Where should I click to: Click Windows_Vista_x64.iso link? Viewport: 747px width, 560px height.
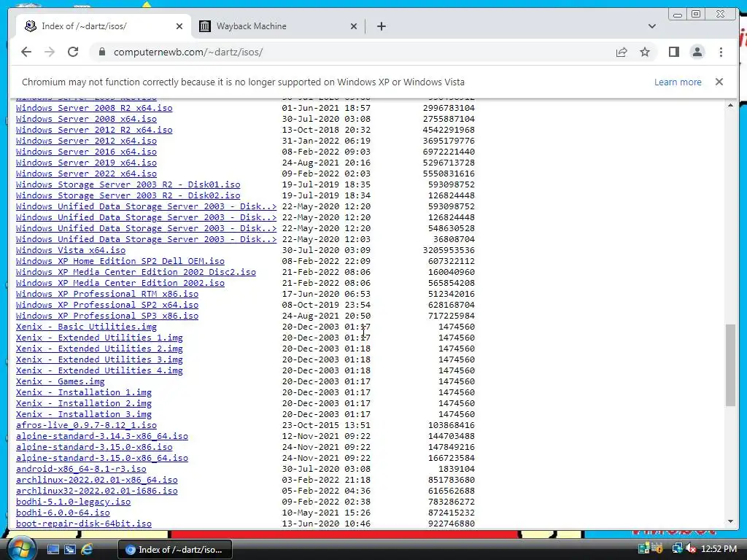[71, 251]
